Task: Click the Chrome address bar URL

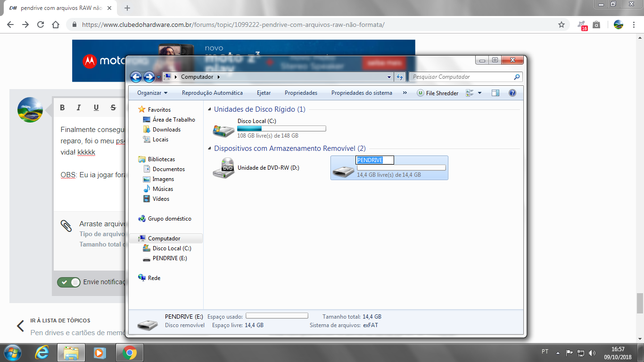Action: point(233,25)
